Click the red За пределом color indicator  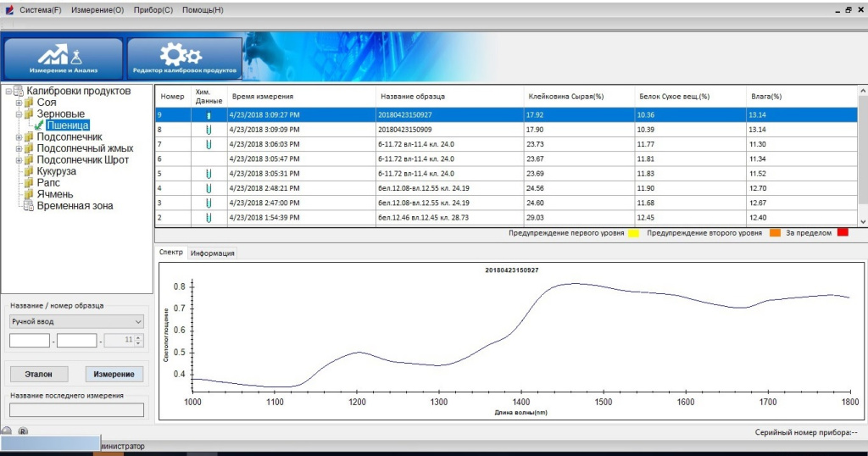pos(843,232)
